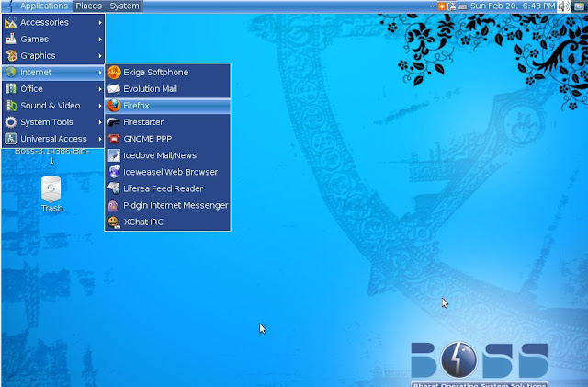Select the Boss-3.1-i386-Bin-1 desktop label
Viewport: 588px width, 387px height.
coord(51,155)
